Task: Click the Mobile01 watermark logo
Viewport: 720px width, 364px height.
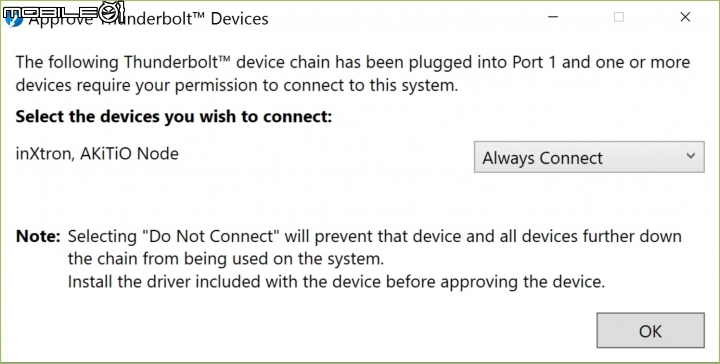Action: pos(63,11)
